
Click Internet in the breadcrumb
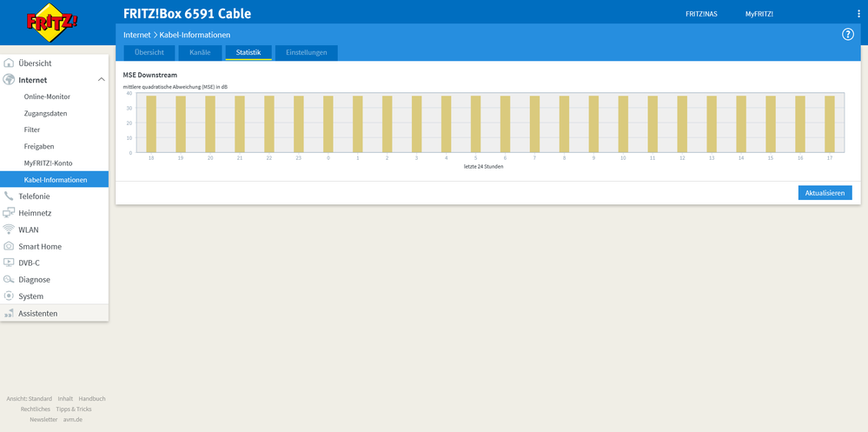[136, 35]
